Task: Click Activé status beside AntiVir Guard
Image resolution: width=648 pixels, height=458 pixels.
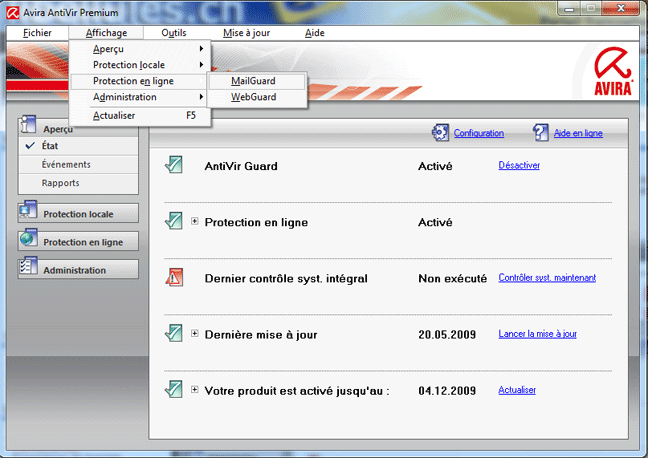Action: coord(435,166)
